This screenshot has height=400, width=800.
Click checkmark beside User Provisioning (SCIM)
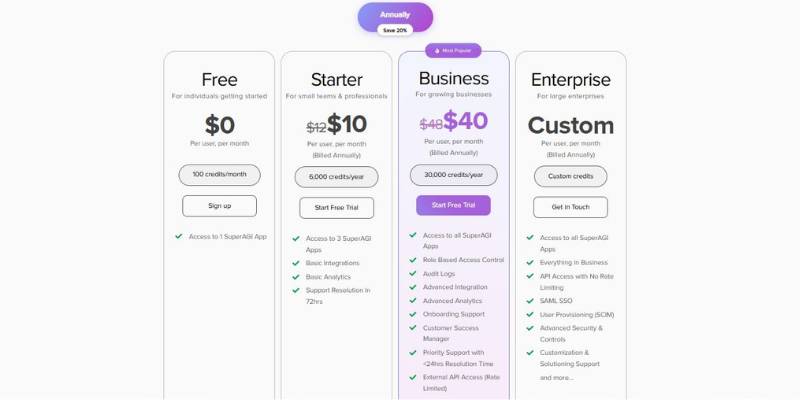(530, 314)
